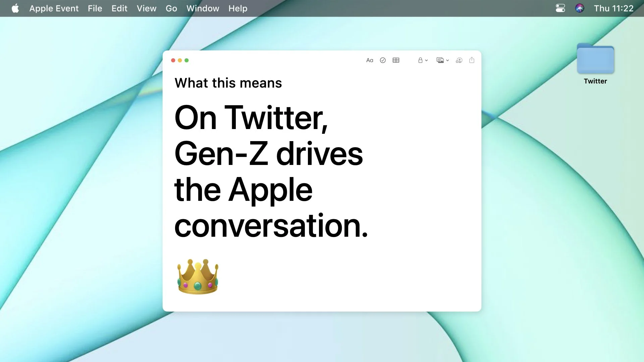Open Control Center from the menu bar
Image resolution: width=644 pixels, height=362 pixels.
pos(560,8)
